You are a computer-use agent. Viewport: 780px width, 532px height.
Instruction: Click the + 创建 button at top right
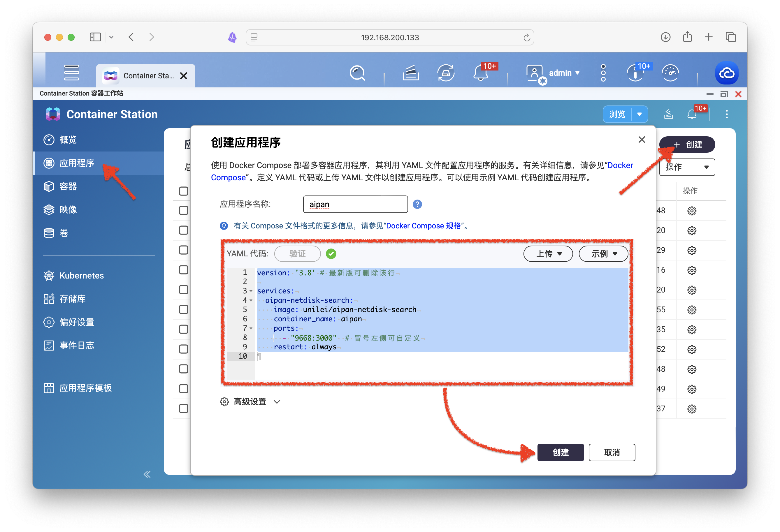point(687,145)
